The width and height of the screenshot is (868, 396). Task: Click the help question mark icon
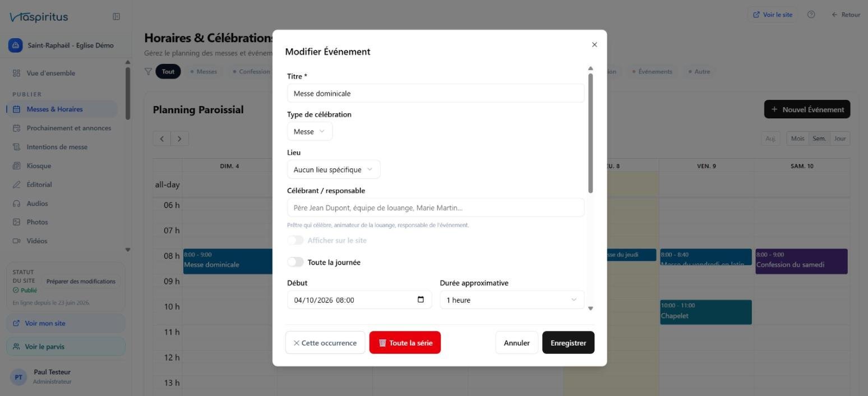click(811, 15)
